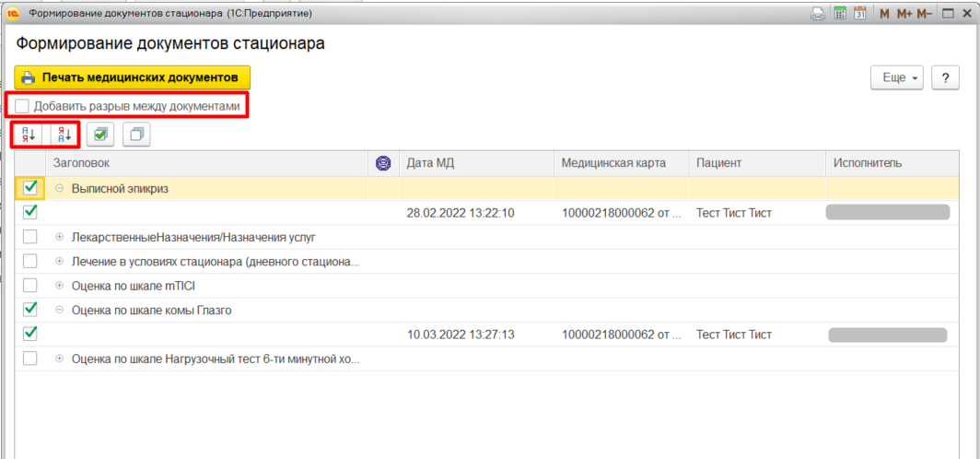980x459 pixels.
Task: Click the M+ memory add icon
Action: point(904,14)
